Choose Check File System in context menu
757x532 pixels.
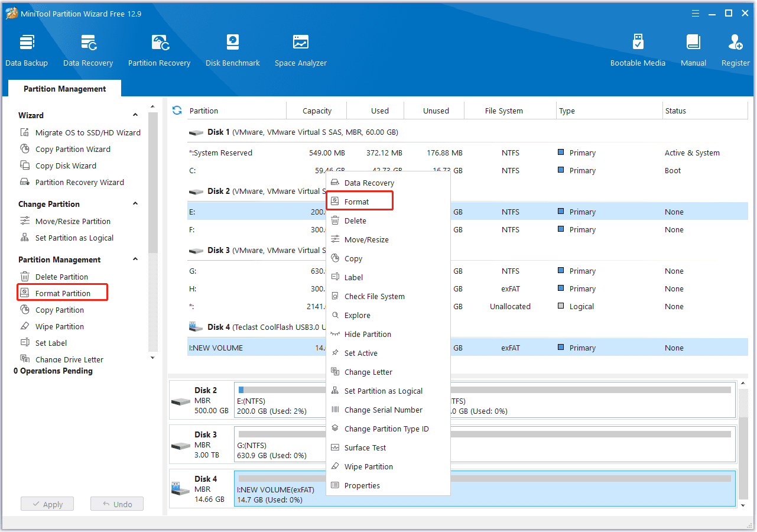coord(388,296)
